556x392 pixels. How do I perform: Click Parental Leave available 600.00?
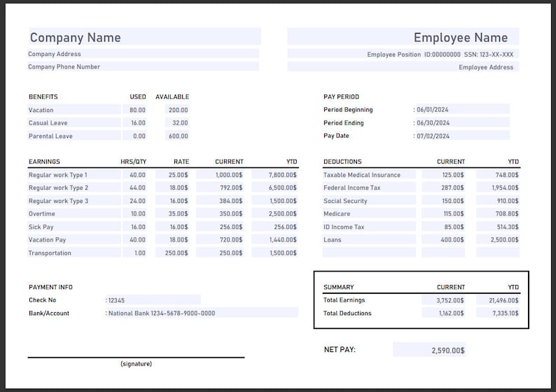[x=177, y=136]
